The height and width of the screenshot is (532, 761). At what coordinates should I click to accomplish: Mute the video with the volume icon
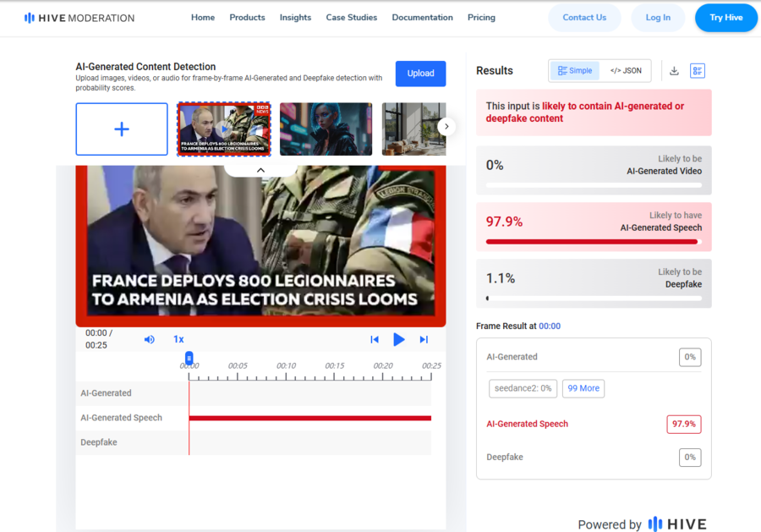click(150, 339)
